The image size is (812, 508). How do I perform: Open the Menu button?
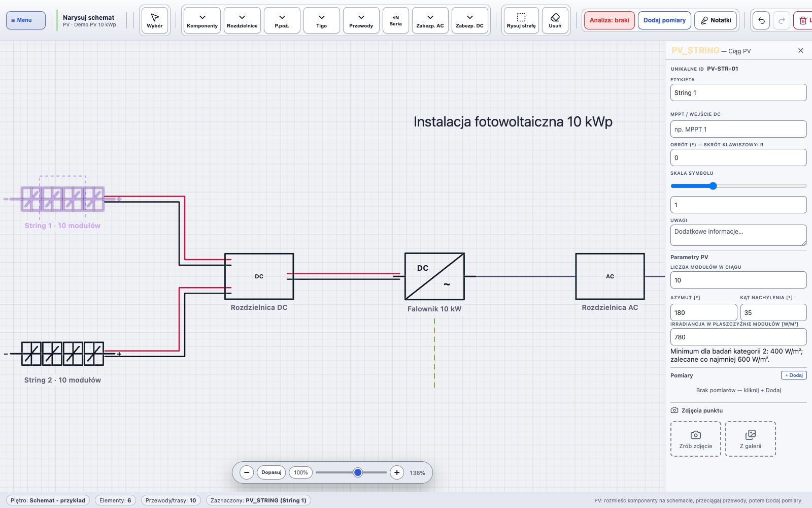click(x=26, y=20)
